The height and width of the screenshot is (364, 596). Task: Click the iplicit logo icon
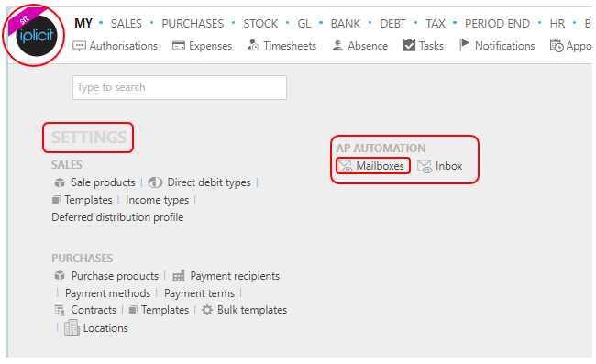click(36, 36)
